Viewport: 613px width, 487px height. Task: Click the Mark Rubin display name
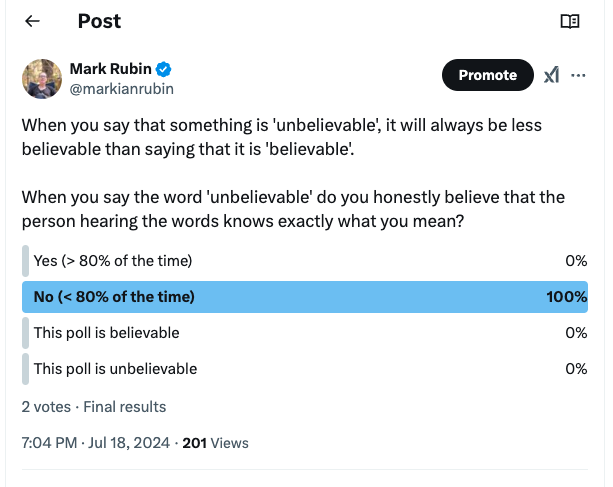coord(109,69)
